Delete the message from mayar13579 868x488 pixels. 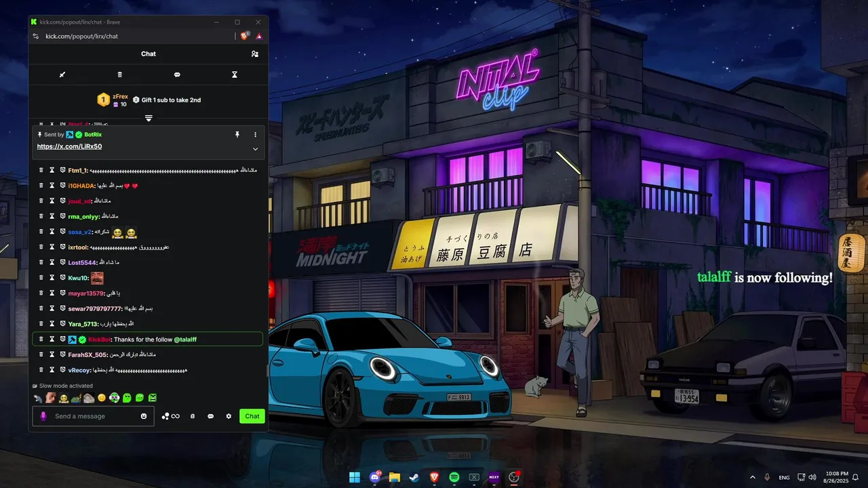(x=41, y=293)
